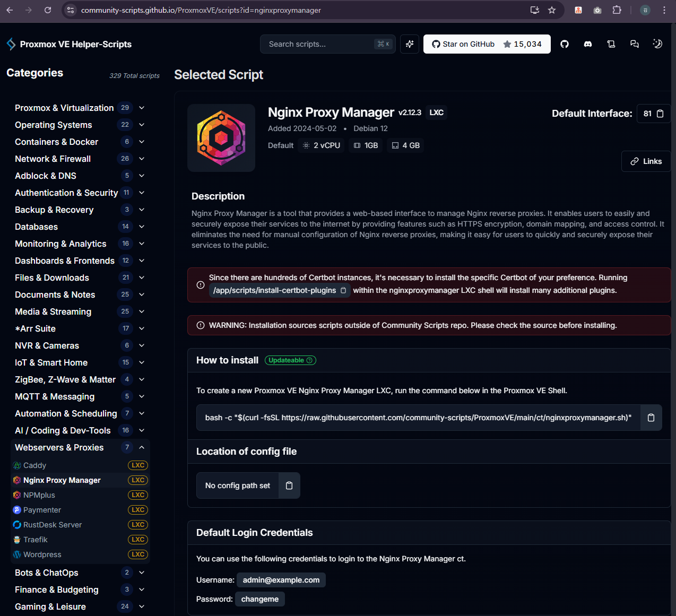Open the discussions chat icon

(x=635, y=44)
